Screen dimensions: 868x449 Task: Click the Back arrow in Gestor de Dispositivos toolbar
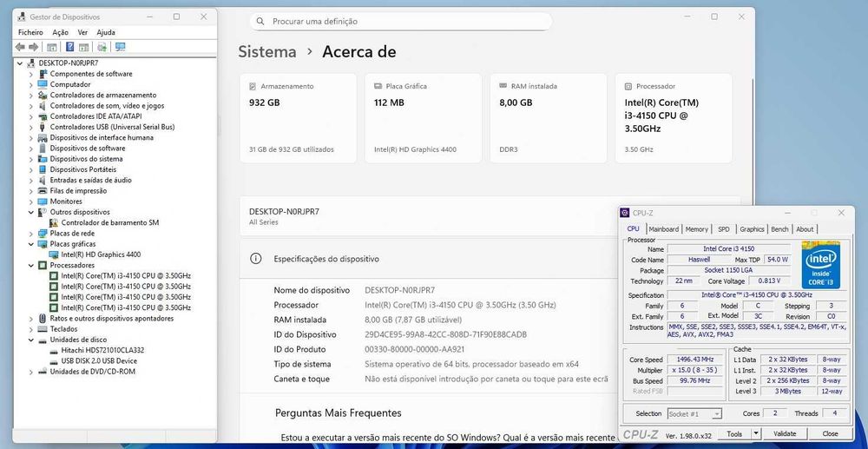pos(20,47)
